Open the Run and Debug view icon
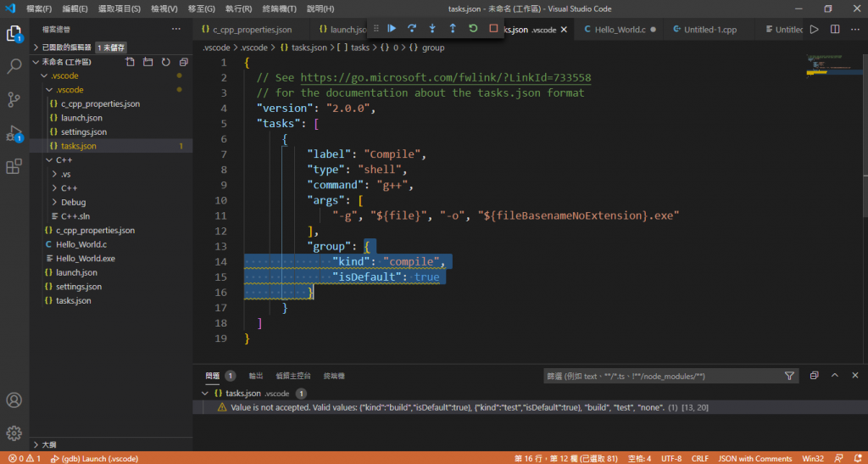The width and height of the screenshot is (868, 464). pyautogui.click(x=14, y=133)
